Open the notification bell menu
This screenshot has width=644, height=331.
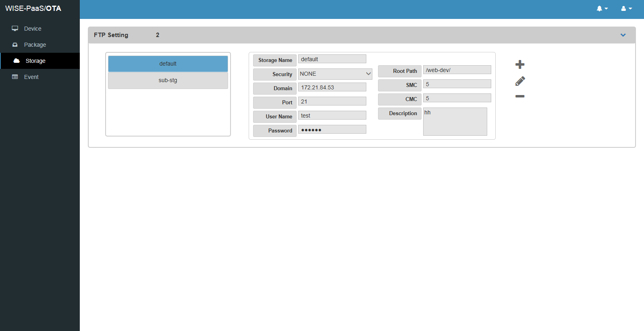pyautogui.click(x=602, y=8)
